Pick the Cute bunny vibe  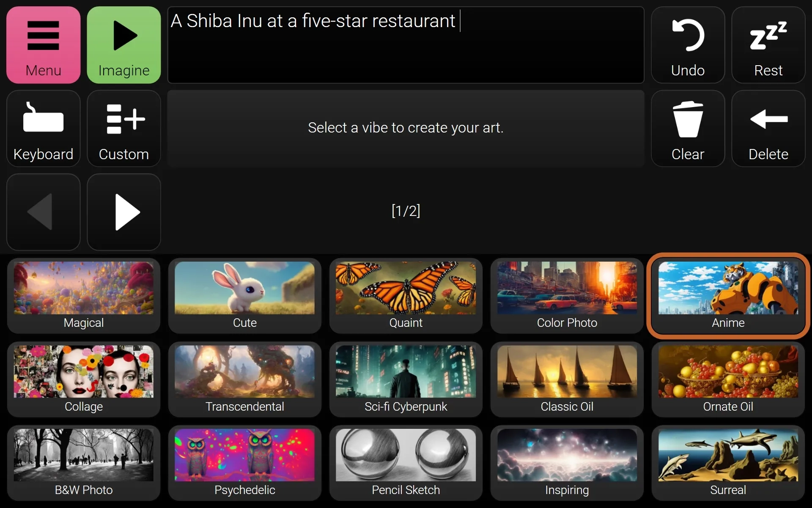coord(245,296)
